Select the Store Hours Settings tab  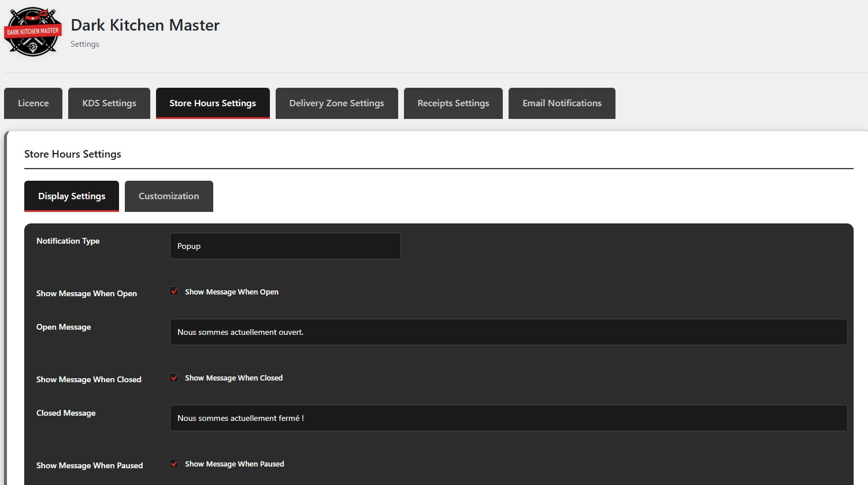213,103
